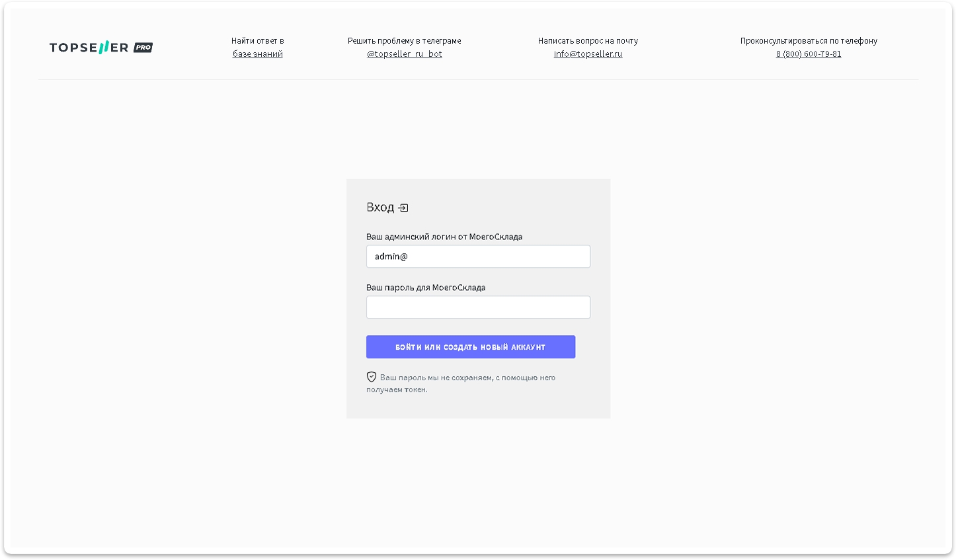Click the horizontal divider below the header
The height and width of the screenshot is (560, 956).
[x=478, y=80]
